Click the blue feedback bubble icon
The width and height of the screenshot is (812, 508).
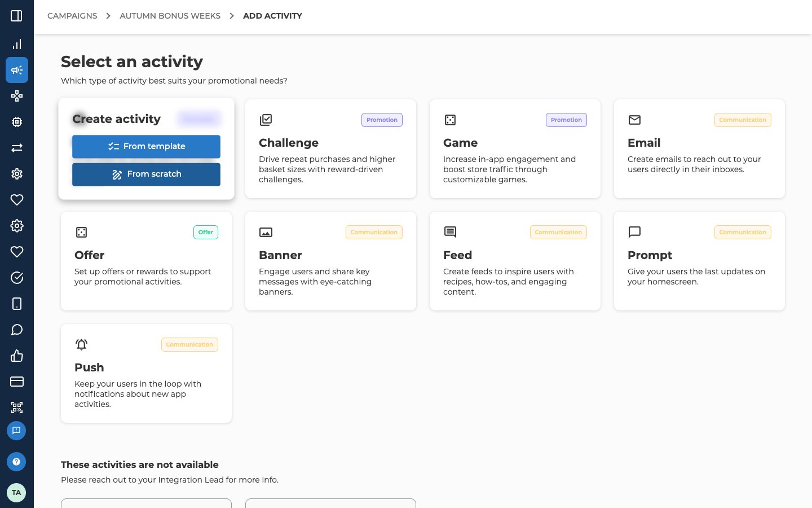click(16, 431)
